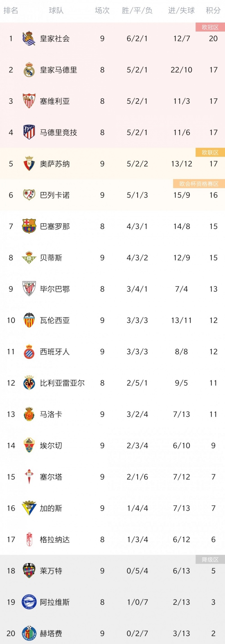The height and width of the screenshot is (644, 225).
Task: Click the Real Sociedad team crest
Action: (x=29, y=38)
